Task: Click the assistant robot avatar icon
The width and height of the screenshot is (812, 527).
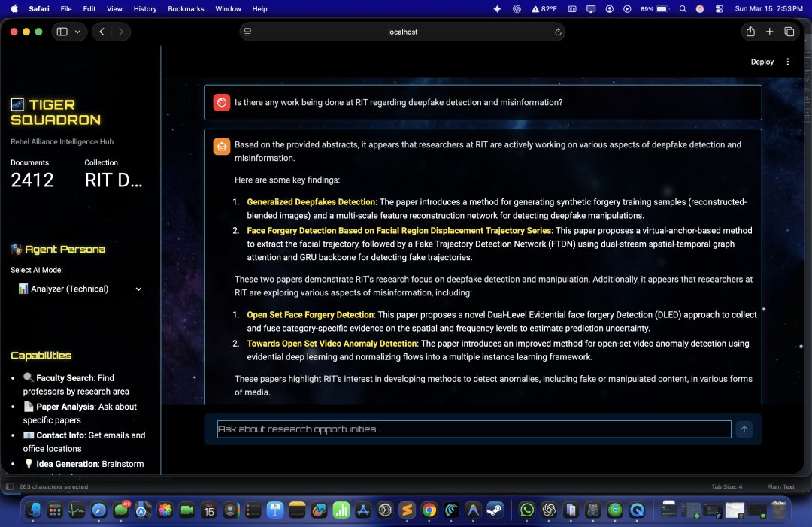Action: point(222,147)
